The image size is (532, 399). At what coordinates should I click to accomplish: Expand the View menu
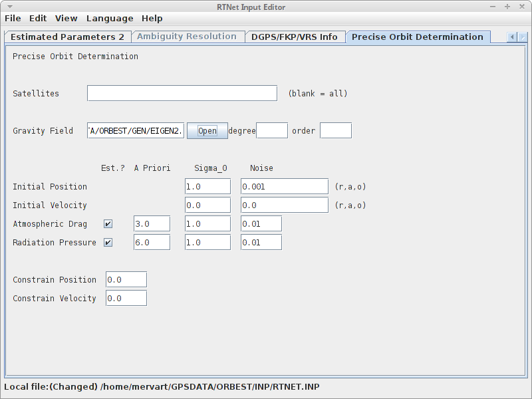(x=66, y=19)
